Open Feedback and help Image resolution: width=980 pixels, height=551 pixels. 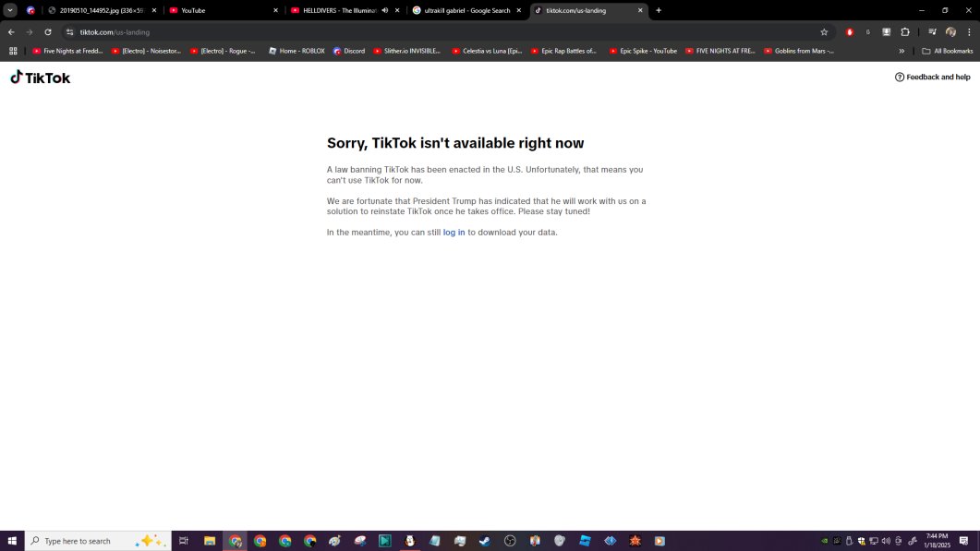coord(933,77)
